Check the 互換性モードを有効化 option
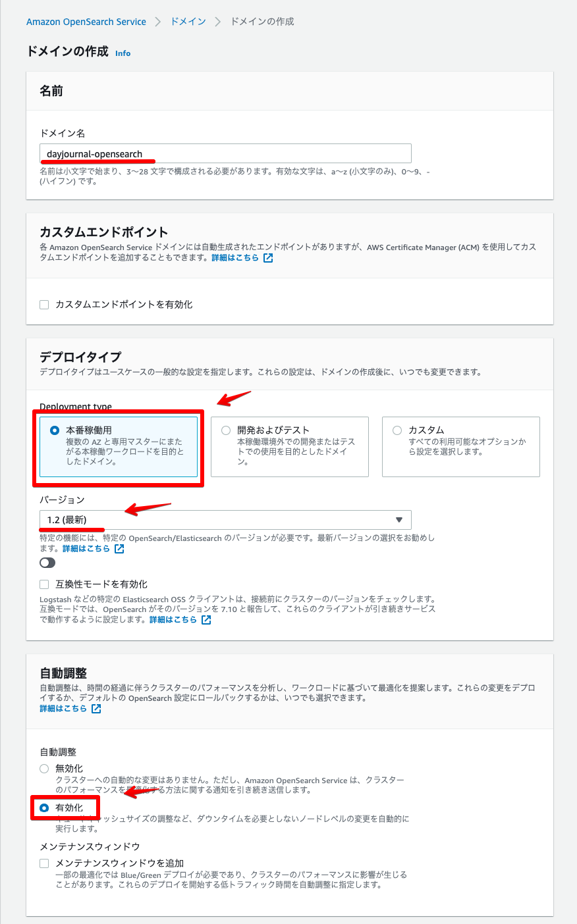The image size is (577, 924). [x=44, y=584]
